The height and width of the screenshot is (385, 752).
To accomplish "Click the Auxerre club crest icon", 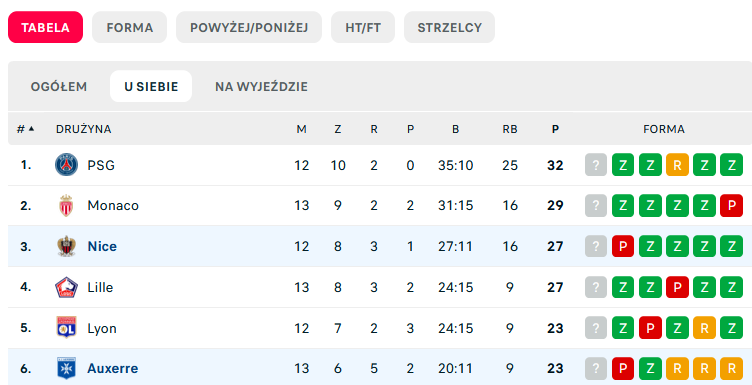I will point(66,368).
